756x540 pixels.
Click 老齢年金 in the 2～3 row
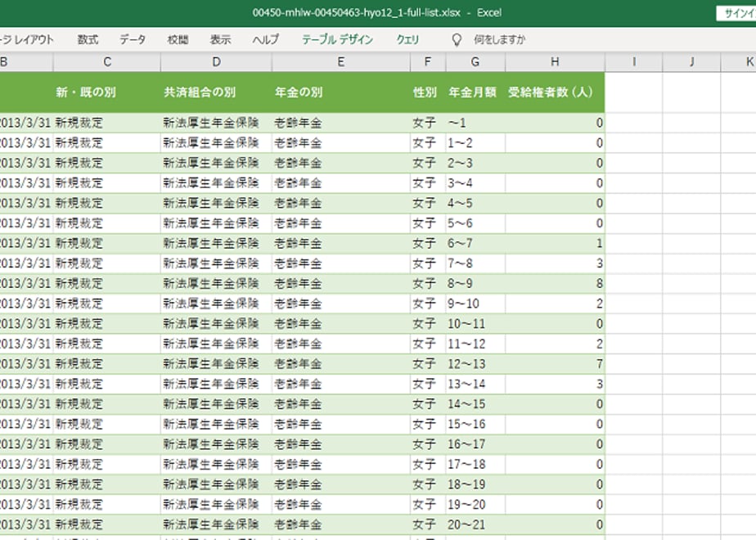(341, 163)
